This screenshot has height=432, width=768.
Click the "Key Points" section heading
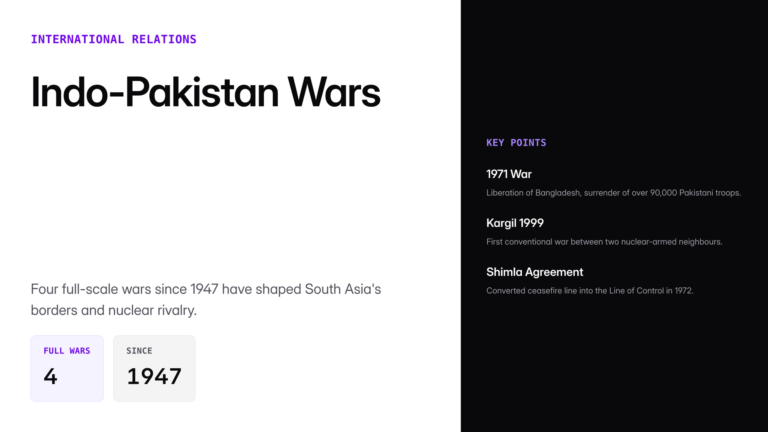516,143
